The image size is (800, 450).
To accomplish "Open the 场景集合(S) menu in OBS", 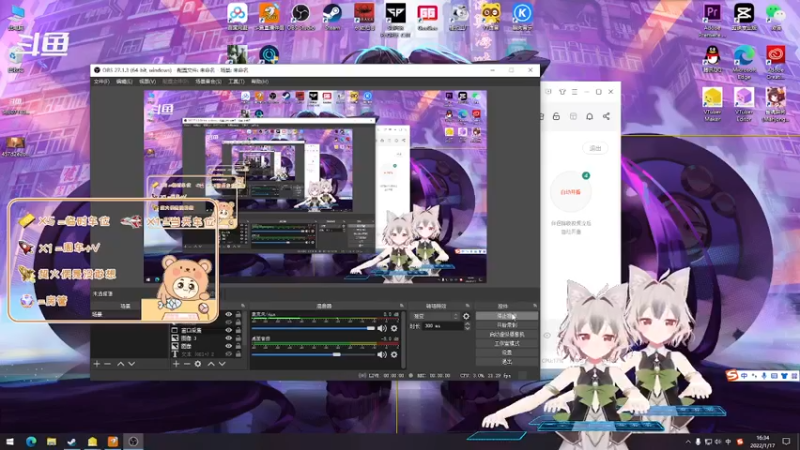I will tap(208, 82).
